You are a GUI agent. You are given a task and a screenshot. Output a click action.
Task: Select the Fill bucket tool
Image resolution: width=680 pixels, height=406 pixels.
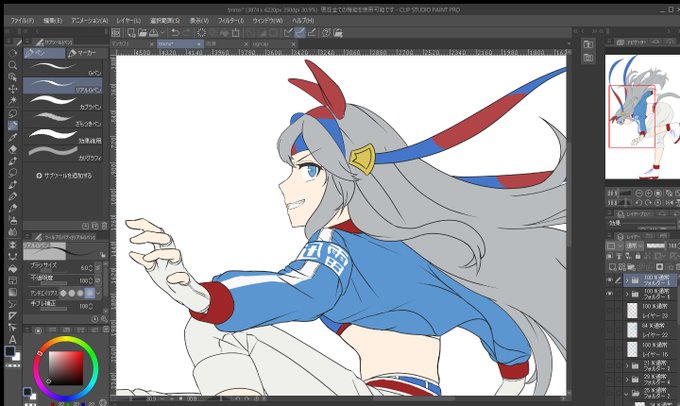[x=13, y=268]
